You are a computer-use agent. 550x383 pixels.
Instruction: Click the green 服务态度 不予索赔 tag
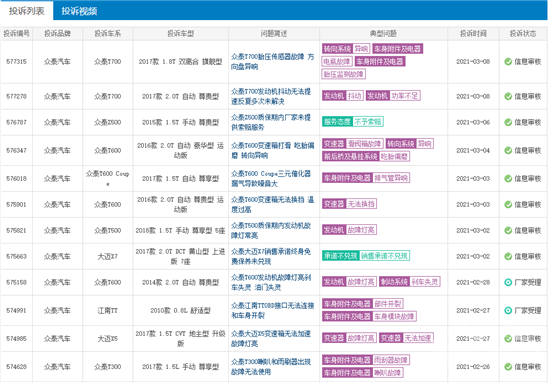(x=353, y=122)
